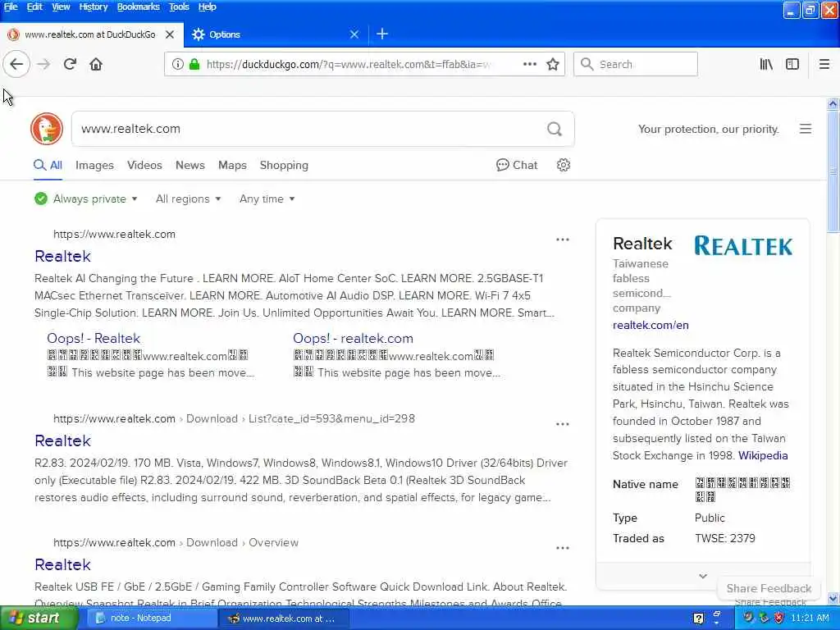
Task: Open more options for Download Overview result
Action: [563, 547]
